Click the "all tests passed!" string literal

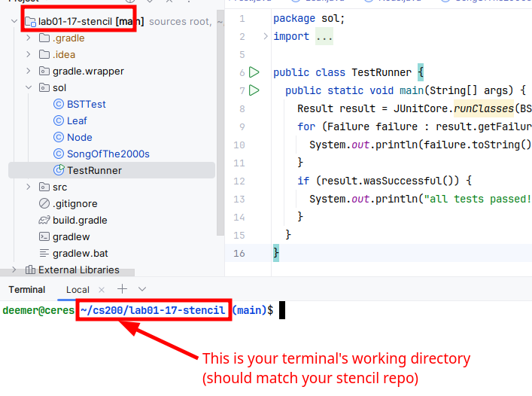(477, 199)
